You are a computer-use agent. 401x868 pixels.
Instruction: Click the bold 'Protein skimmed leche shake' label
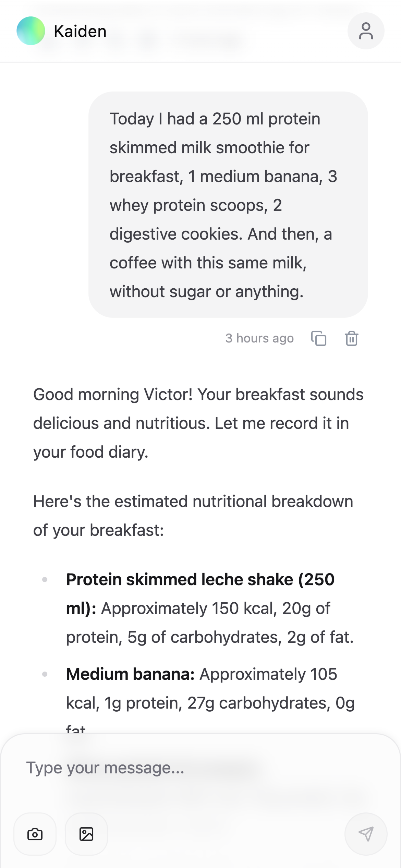(180, 579)
